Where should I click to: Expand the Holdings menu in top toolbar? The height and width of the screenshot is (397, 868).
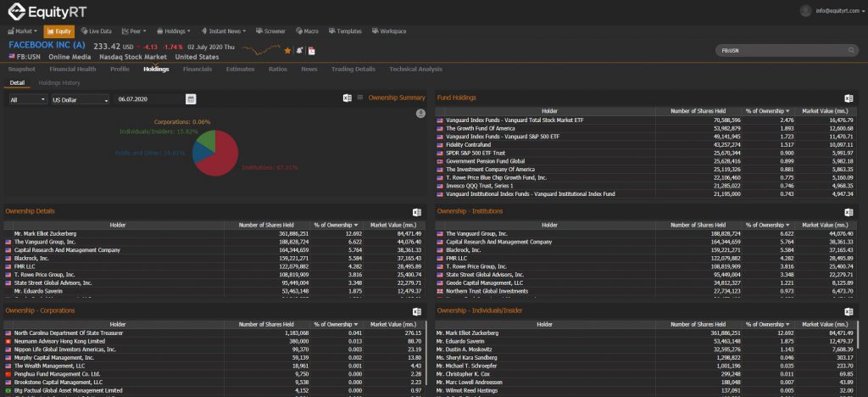[x=174, y=31]
